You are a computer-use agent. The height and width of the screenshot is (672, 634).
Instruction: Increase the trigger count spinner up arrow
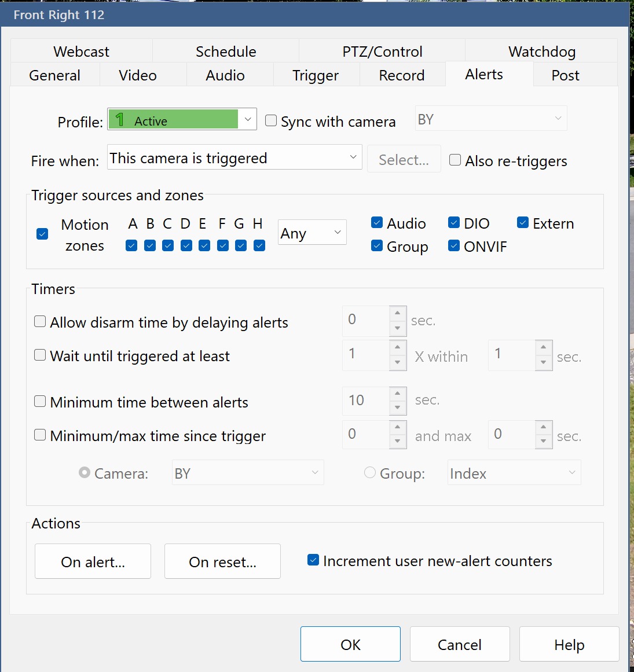397,347
